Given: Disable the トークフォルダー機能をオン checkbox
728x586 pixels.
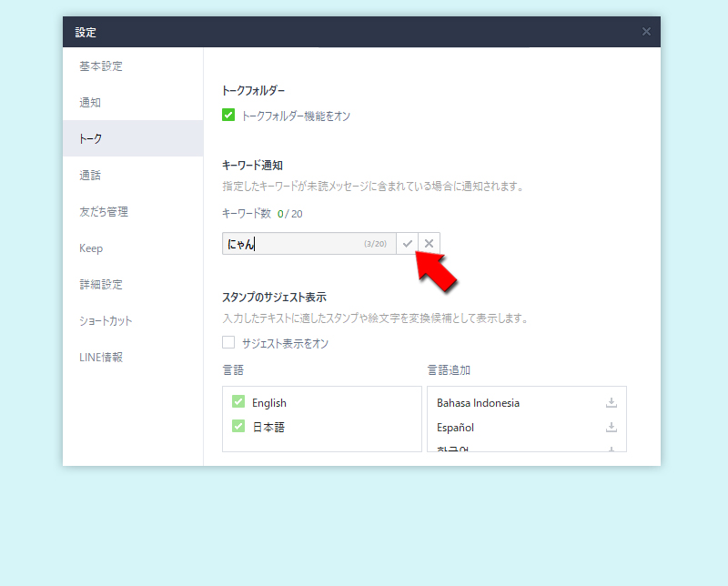Looking at the screenshot, I should (227, 116).
